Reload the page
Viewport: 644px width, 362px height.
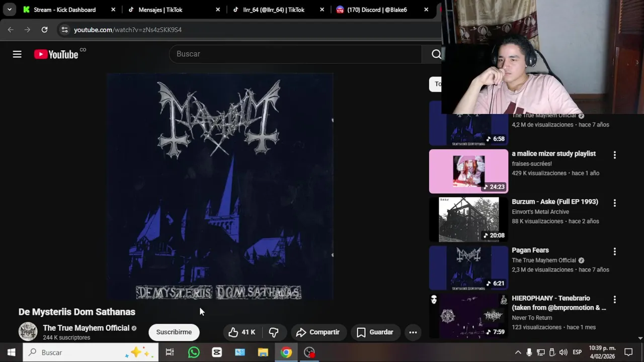[x=44, y=30]
